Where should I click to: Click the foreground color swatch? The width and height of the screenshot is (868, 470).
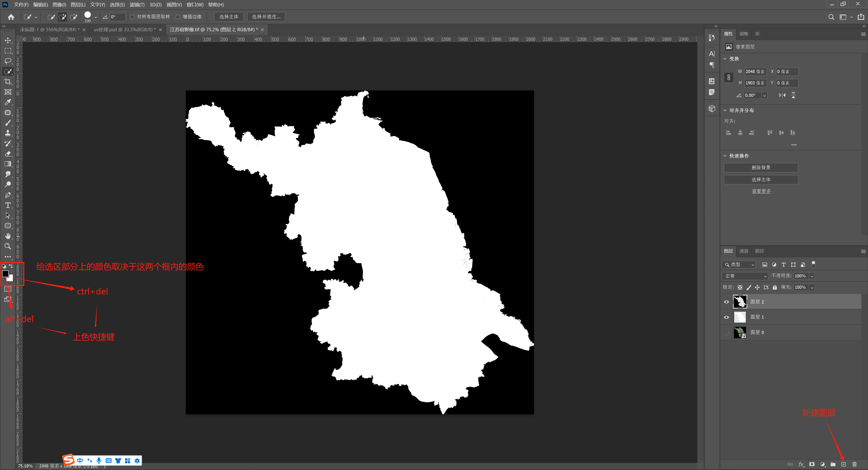(5, 273)
